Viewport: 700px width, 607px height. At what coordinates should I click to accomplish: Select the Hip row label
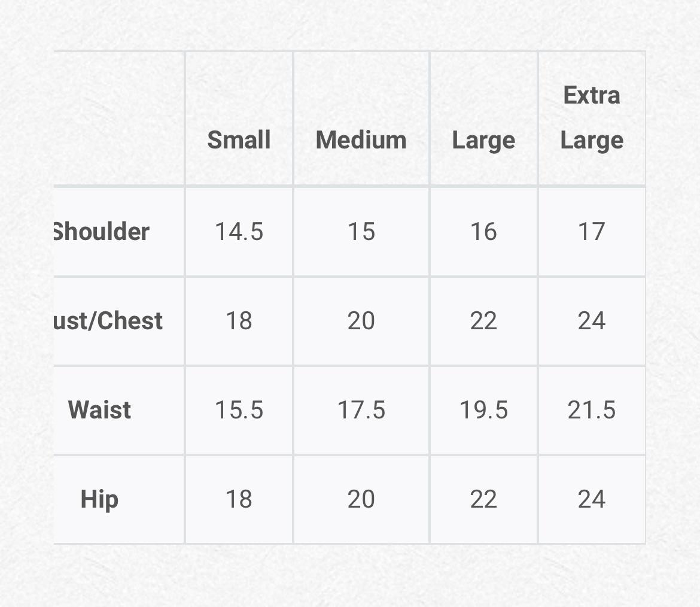(x=99, y=499)
